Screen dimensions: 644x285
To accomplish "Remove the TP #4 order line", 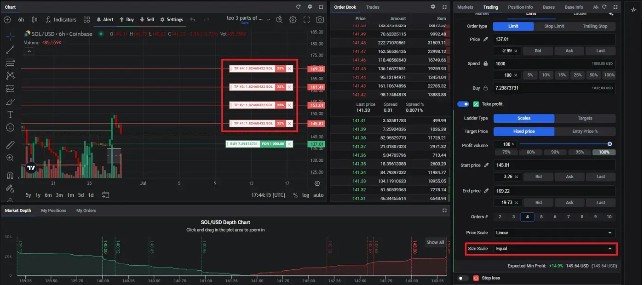I will [289, 68].
